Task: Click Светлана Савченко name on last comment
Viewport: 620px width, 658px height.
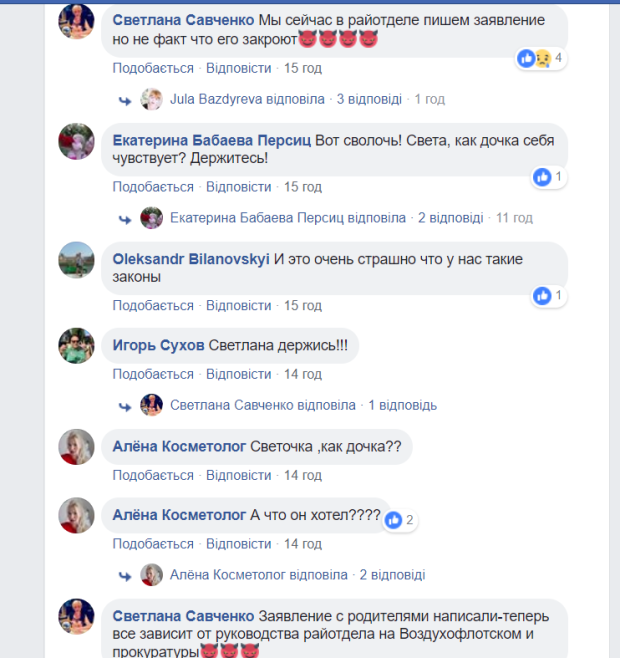Action: (183, 616)
